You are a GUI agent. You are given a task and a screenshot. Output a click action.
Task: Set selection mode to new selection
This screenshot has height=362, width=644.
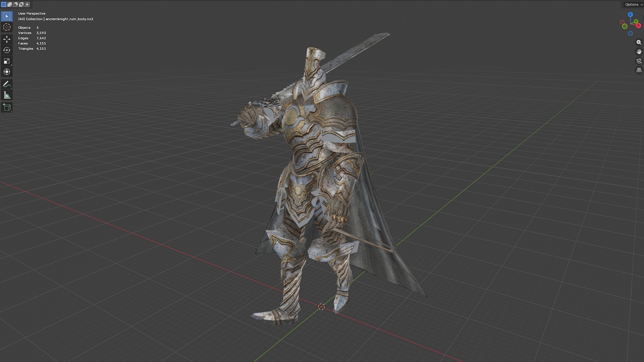(x=4, y=4)
